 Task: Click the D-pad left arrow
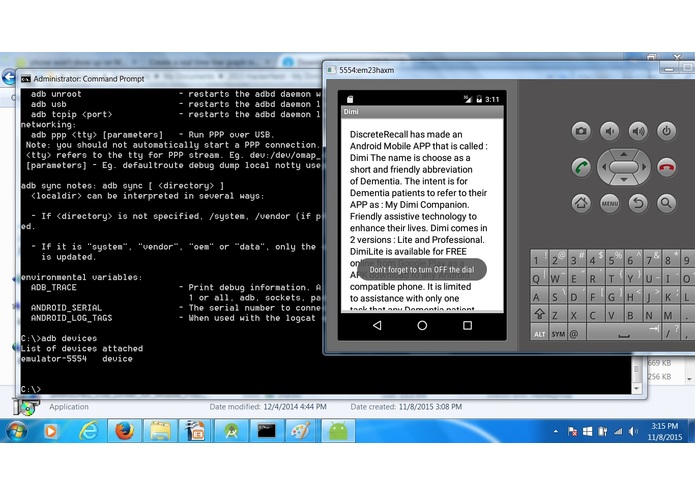[603, 167]
